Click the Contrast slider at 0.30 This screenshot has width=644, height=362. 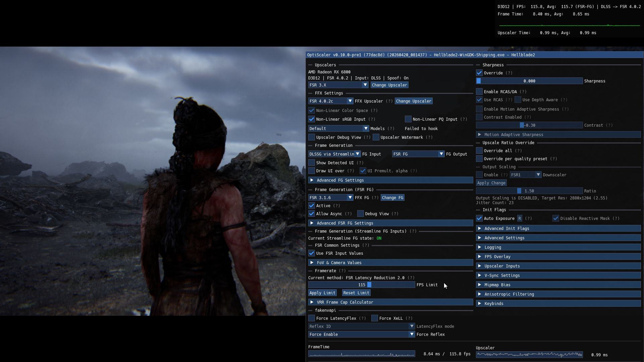529,125
